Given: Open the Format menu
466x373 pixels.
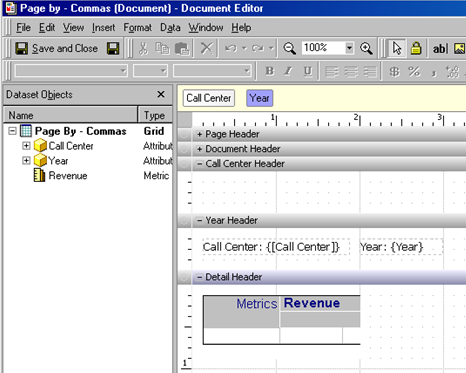Looking at the screenshot, I should (x=137, y=28).
